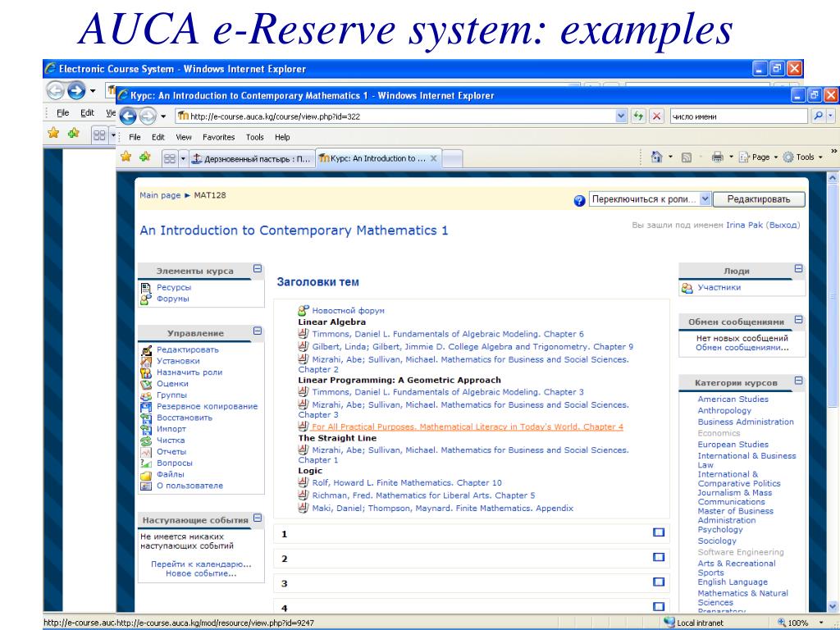Show only topic 3 via its square icon
Image resolution: width=840 pixels, height=630 pixels.
pos(659,582)
